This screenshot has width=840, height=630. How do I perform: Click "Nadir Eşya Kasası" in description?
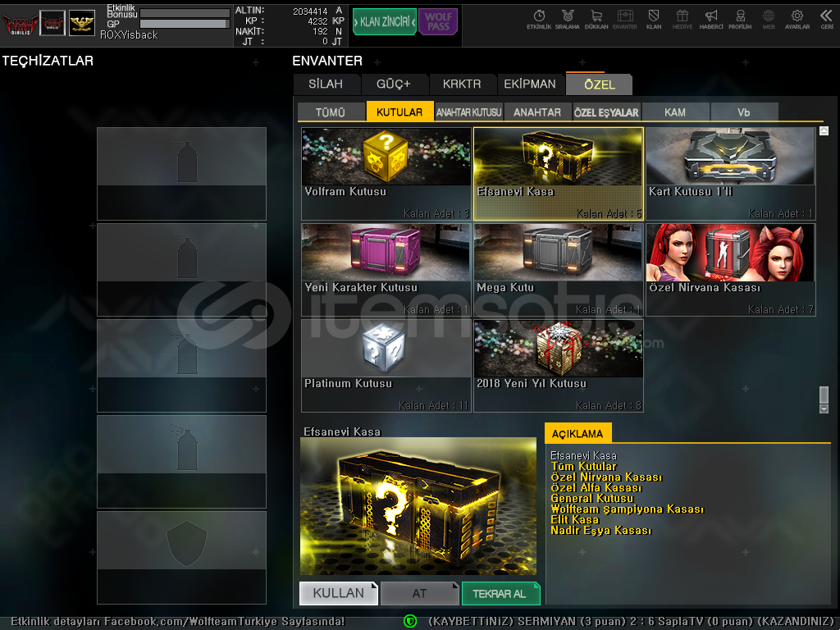601,531
